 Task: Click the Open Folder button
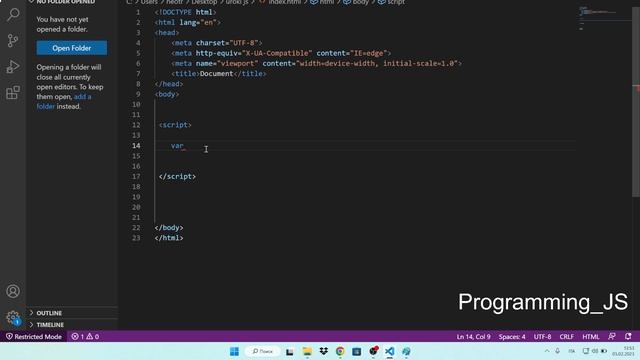coord(72,48)
